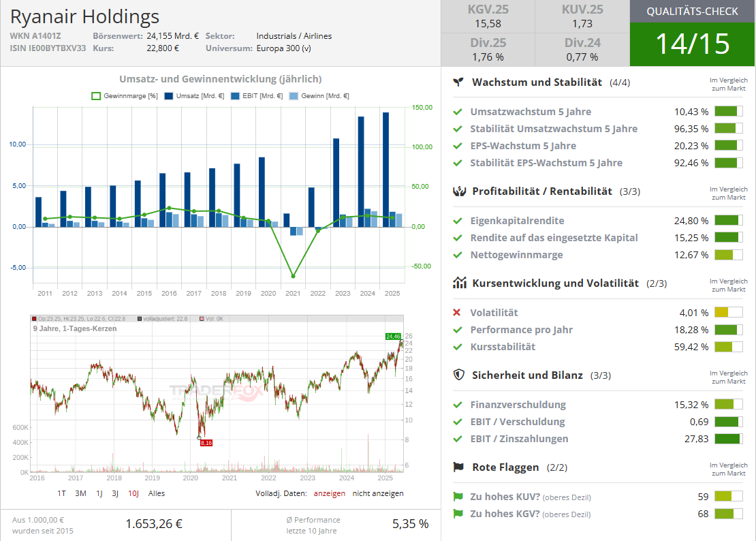Click the 2021 Gewinnmarge low point
Viewport: 756px width, 541px height.
(x=293, y=276)
